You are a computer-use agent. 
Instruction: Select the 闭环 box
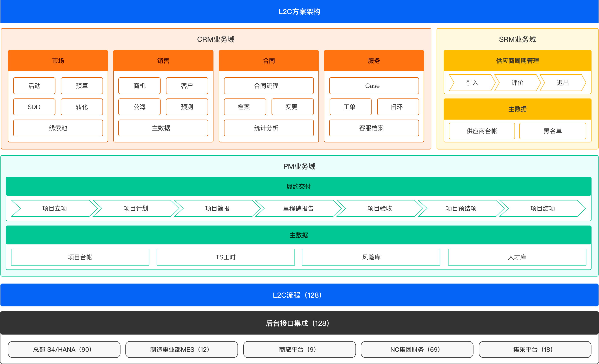pos(398,107)
